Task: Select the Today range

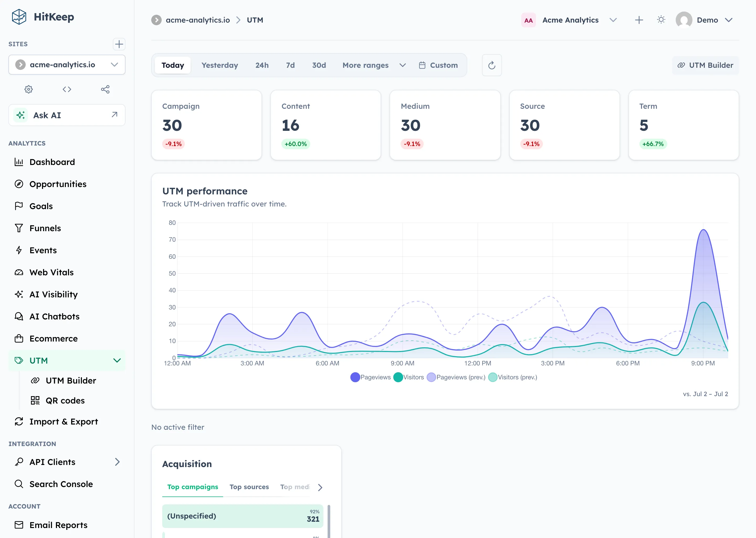Action: (173, 65)
